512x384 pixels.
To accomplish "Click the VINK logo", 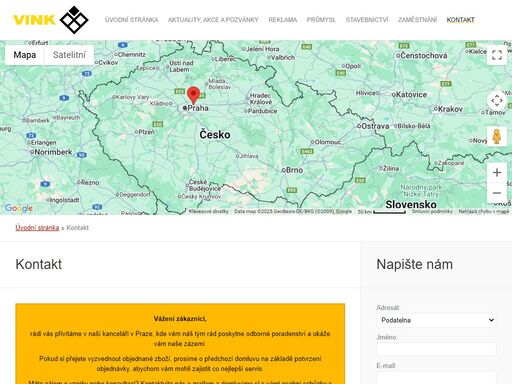I will [x=51, y=20].
